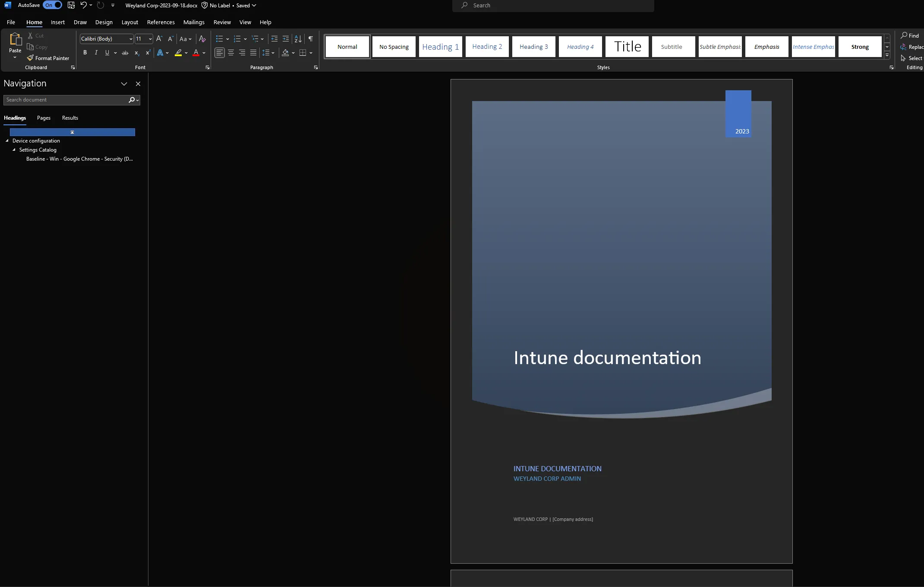This screenshot has width=924, height=587.
Task: Open multilevel list dropdown
Action: tap(262, 39)
